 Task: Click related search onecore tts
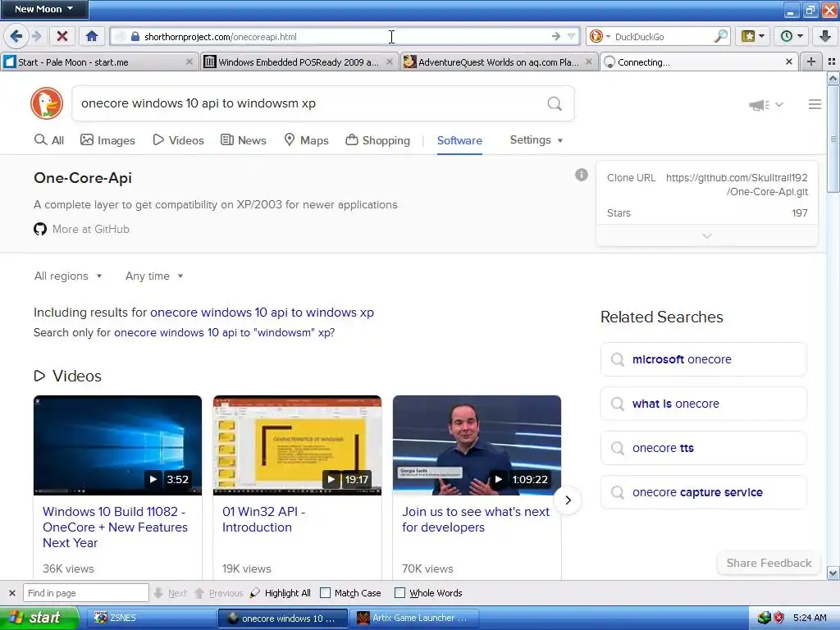[703, 448]
